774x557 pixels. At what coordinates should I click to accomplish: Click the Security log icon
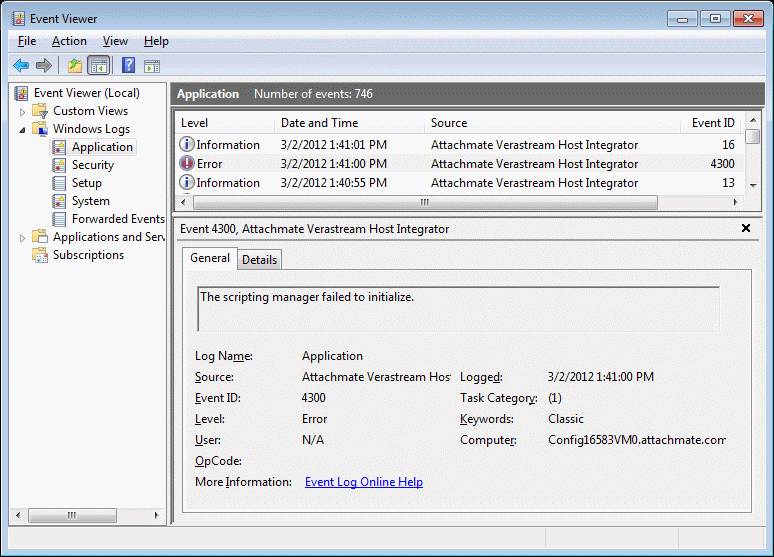[x=59, y=165]
